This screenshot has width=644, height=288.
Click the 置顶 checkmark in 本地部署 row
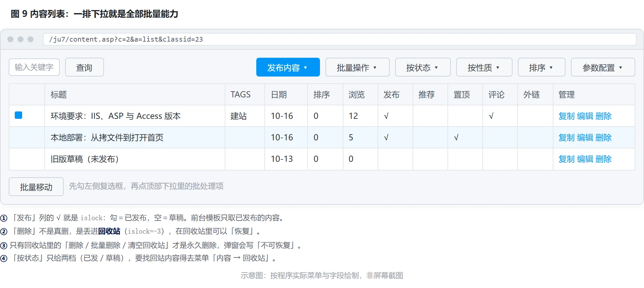(x=456, y=138)
